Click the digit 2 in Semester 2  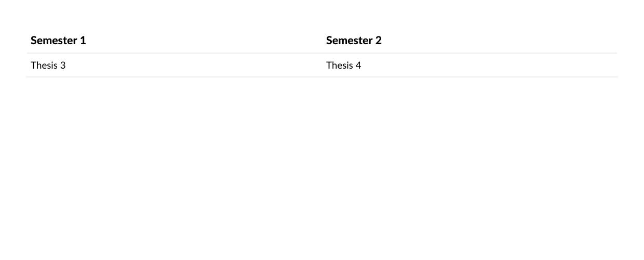tap(379, 41)
